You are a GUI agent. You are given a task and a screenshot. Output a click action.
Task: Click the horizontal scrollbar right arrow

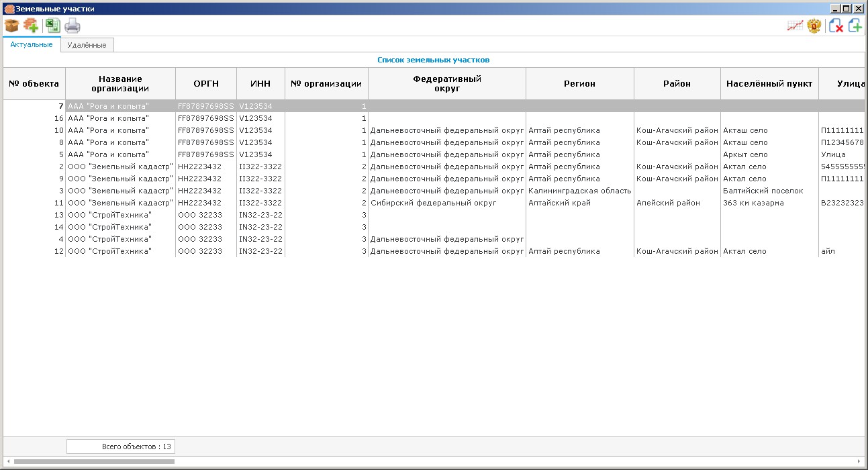pos(859,462)
